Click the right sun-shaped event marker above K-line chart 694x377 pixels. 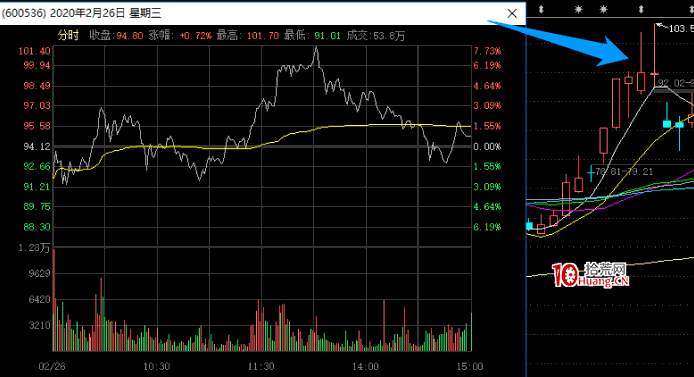[x=603, y=9]
